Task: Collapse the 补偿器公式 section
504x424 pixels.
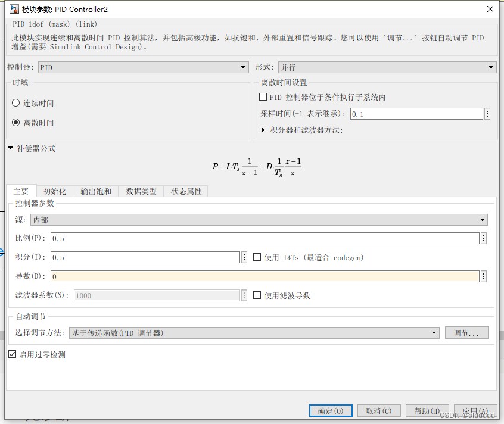Action: pos(10,148)
